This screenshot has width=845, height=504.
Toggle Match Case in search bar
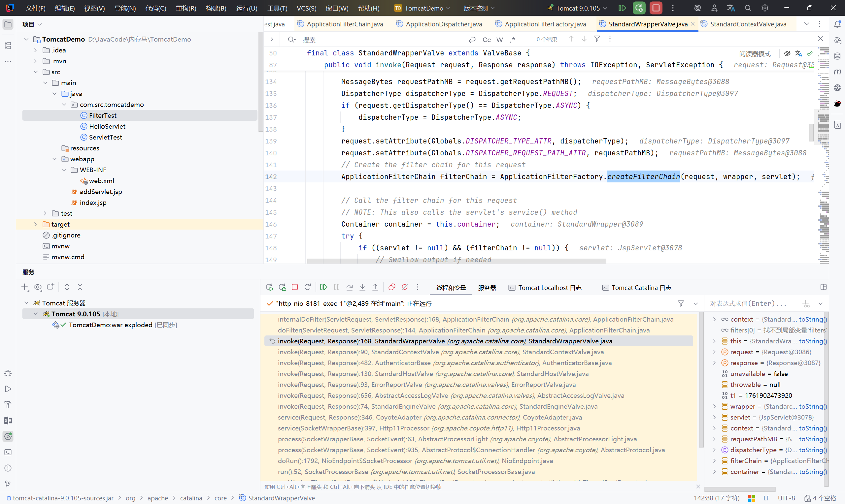click(x=487, y=40)
